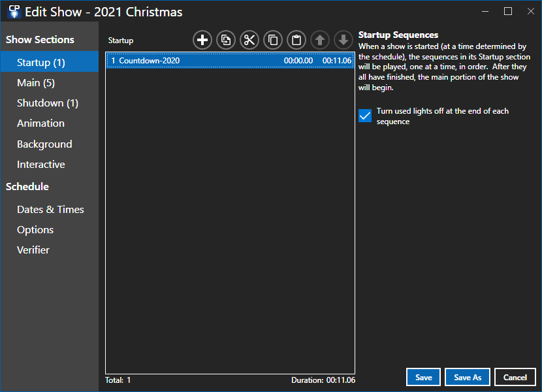This screenshot has width=542, height=392.
Task: Switch to the Background section
Action: point(50,144)
